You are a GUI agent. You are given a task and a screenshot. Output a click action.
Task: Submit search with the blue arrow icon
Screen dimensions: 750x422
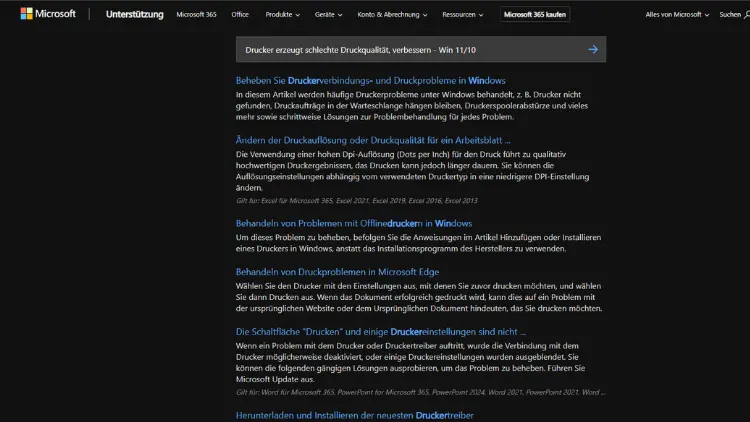tap(593, 49)
